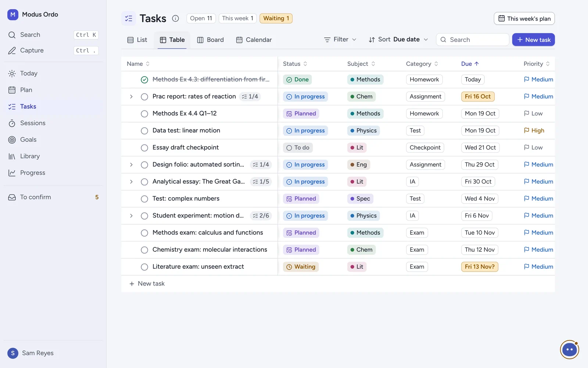Expand Prac report: rates of reaction row
The width and height of the screenshot is (588, 368).
click(x=131, y=96)
